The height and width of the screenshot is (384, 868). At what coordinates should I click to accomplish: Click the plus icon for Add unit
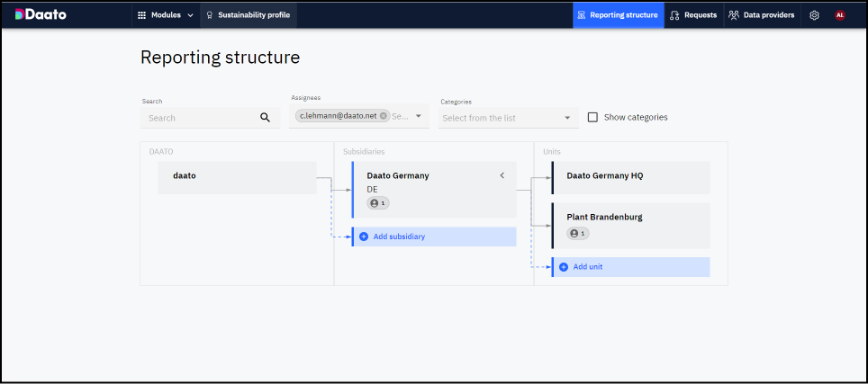tap(564, 267)
